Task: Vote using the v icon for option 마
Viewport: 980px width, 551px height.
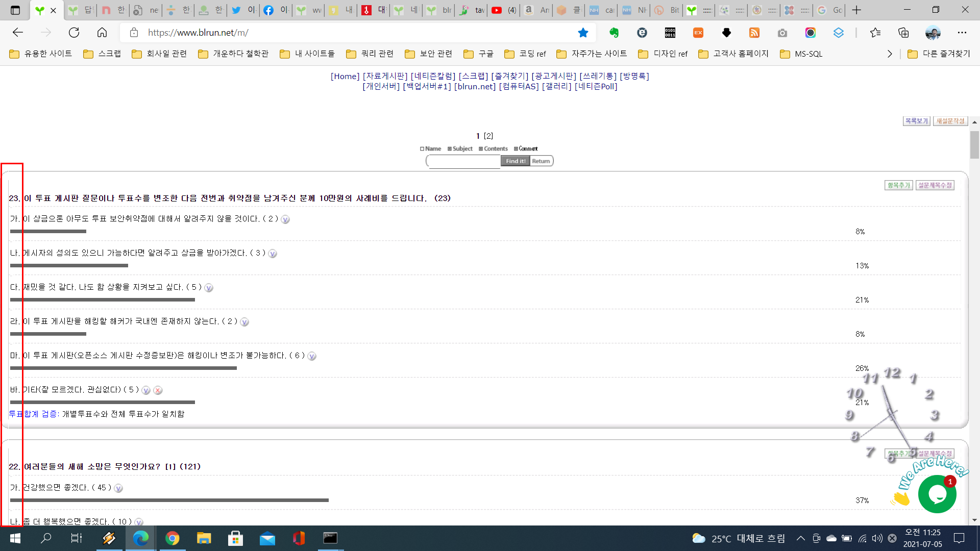Action: pyautogui.click(x=312, y=356)
